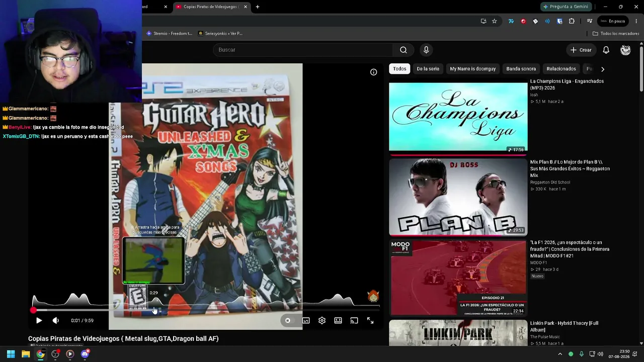This screenshot has height=362, width=644.
Task: Open the Plan B mix thumbnail
Action: [458, 197]
